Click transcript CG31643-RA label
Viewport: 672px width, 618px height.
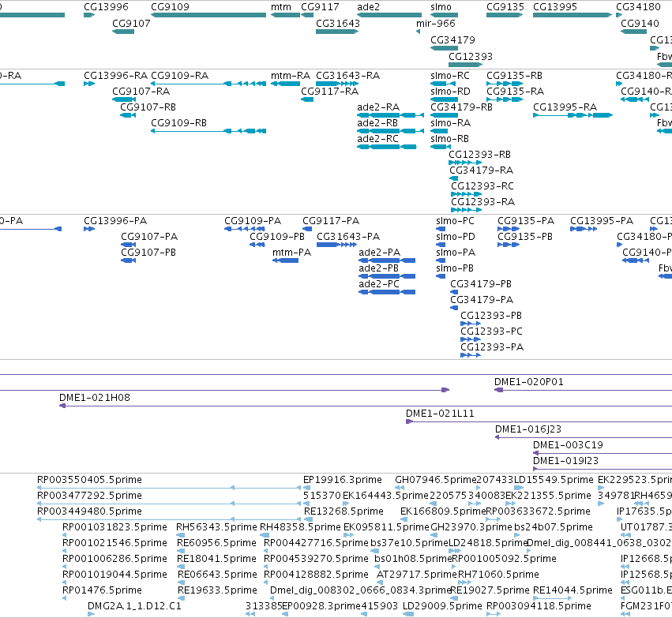(348, 76)
